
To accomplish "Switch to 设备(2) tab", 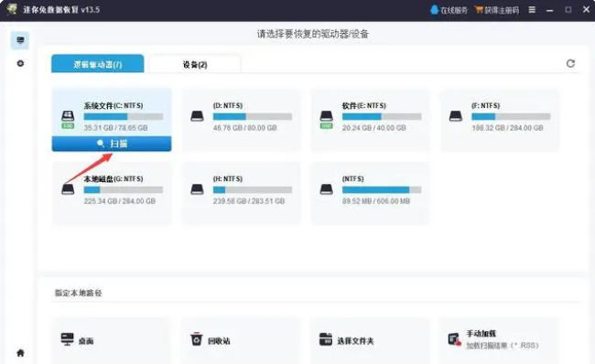I will [195, 64].
